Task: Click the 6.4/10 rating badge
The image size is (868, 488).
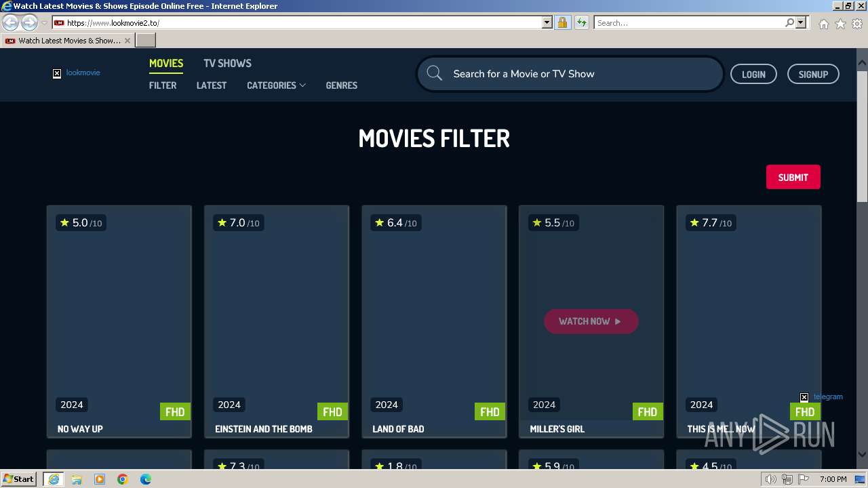Action: [395, 222]
